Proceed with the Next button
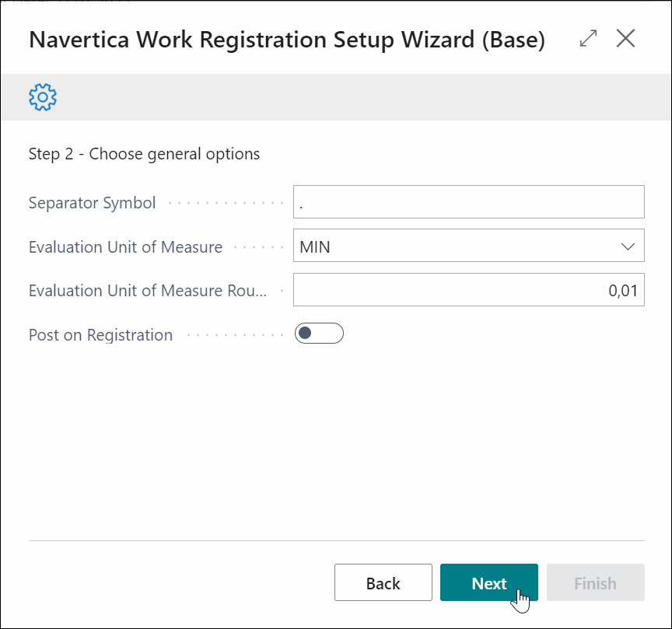Image resolution: width=672 pixels, height=629 pixels. pos(489,582)
